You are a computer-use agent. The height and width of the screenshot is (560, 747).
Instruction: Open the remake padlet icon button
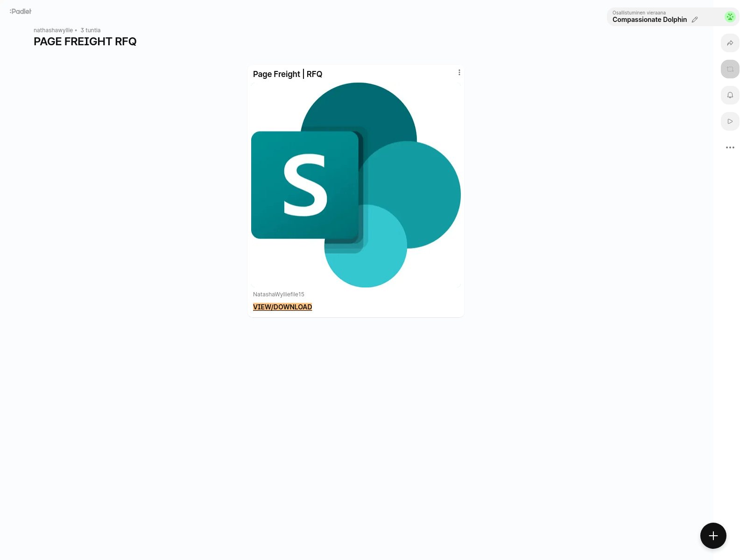pyautogui.click(x=730, y=69)
